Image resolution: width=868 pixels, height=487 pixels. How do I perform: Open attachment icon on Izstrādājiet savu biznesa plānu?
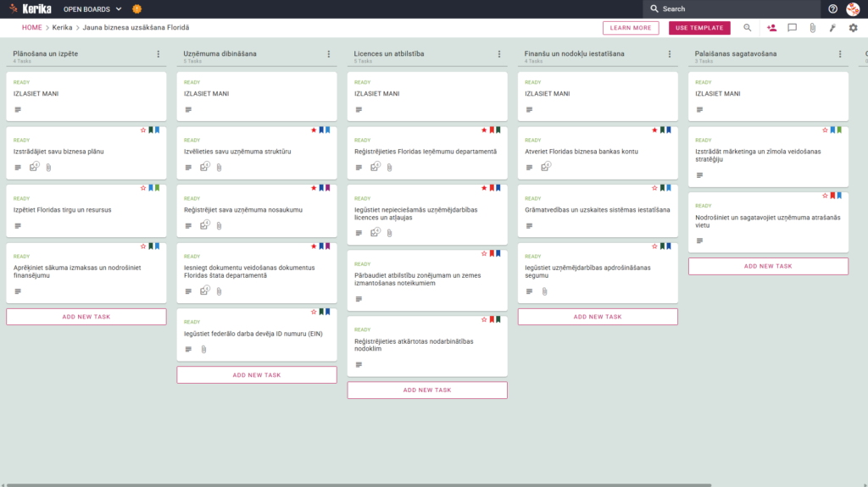[48, 168]
